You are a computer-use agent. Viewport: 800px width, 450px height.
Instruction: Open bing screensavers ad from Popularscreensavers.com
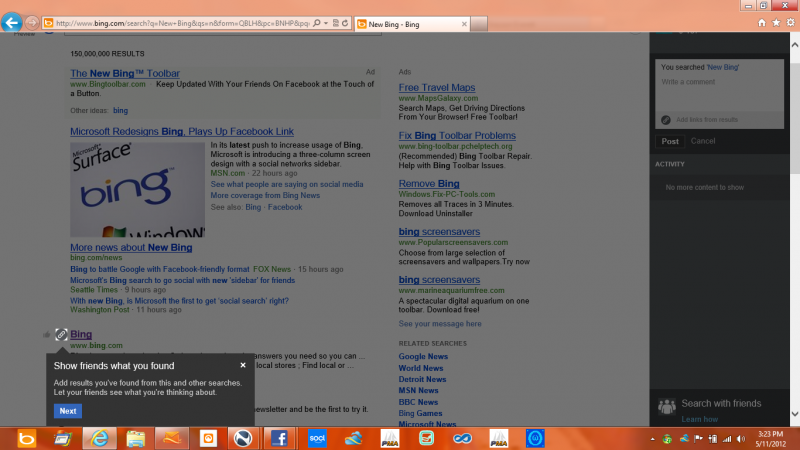pos(439,232)
